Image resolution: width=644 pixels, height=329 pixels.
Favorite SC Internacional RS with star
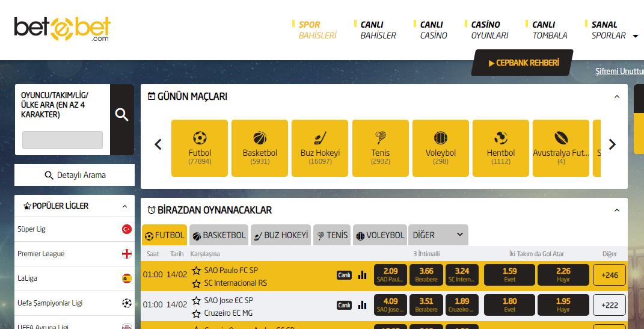(x=197, y=283)
